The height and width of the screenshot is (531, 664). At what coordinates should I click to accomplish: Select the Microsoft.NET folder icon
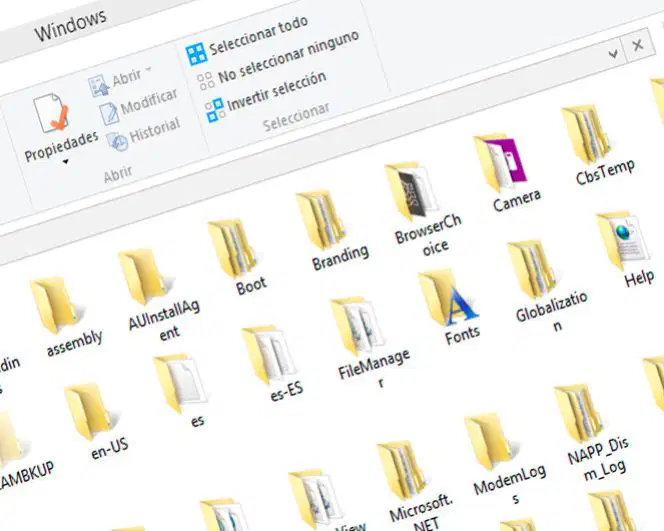click(402, 470)
